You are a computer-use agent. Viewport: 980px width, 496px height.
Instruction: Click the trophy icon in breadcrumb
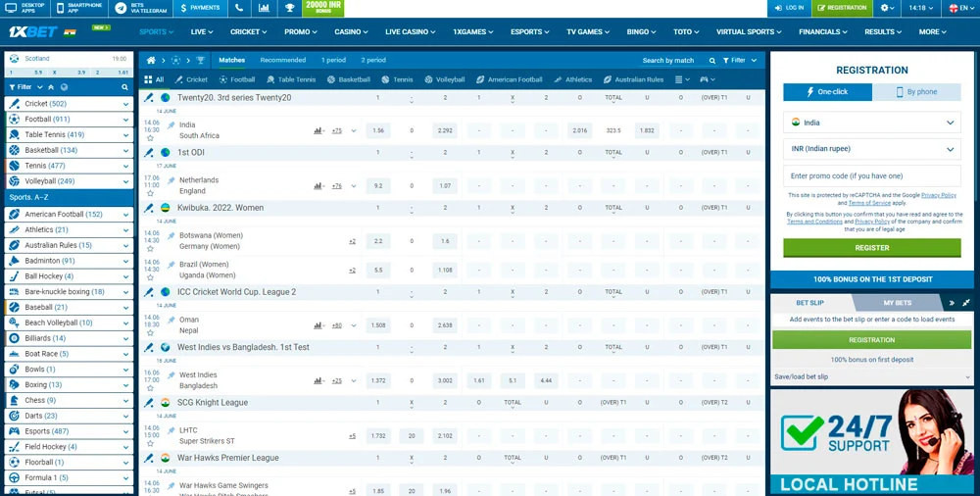pos(200,61)
